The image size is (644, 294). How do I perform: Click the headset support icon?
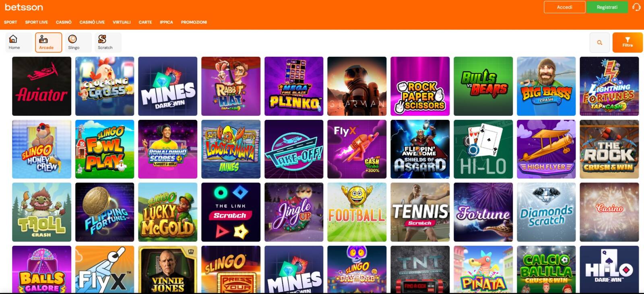pyautogui.click(x=636, y=7)
